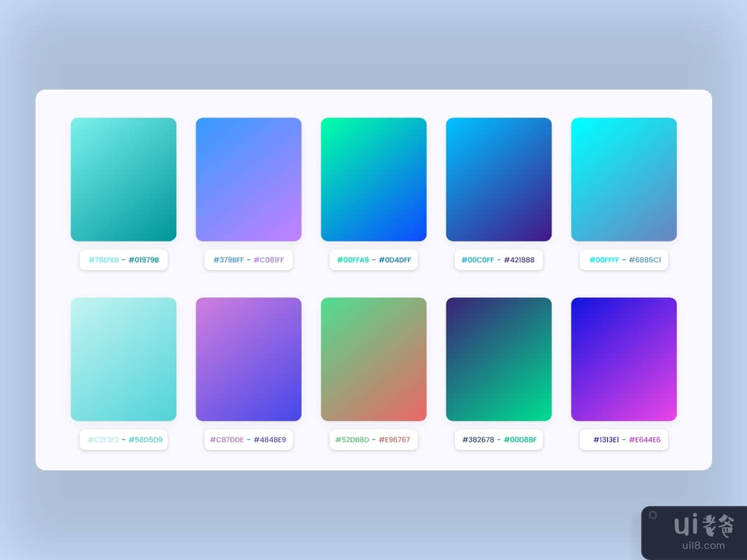Image resolution: width=747 pixels, height=560 pixels.
Task: Click the blue-to-magenta #1313E1 gradient swatch
Action: point(624,359)
